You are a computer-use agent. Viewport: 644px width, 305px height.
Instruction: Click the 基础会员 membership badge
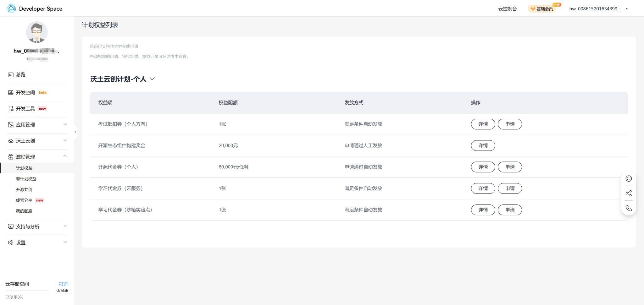click(542, 9)
